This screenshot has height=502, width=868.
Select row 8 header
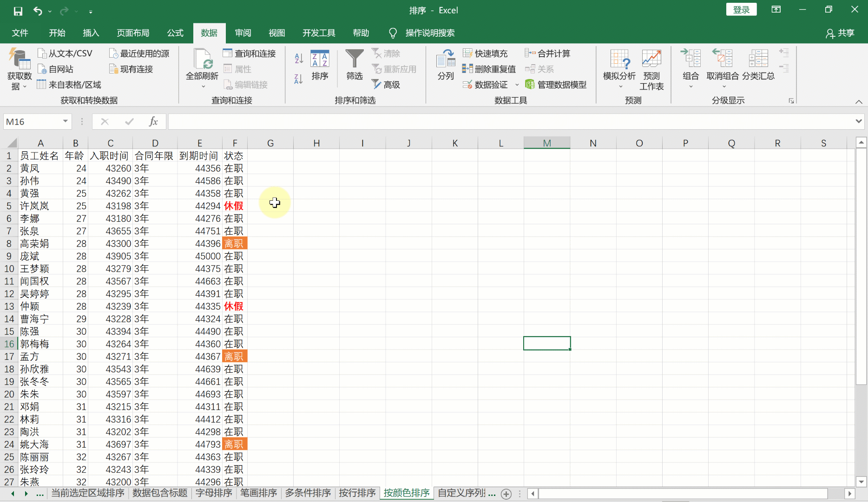(9, 244)
